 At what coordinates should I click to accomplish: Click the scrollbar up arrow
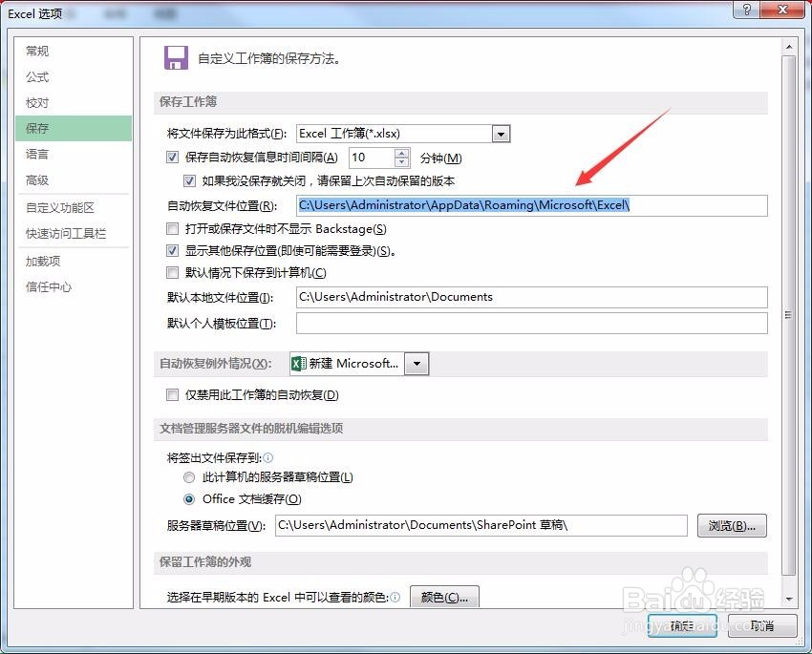789,47
